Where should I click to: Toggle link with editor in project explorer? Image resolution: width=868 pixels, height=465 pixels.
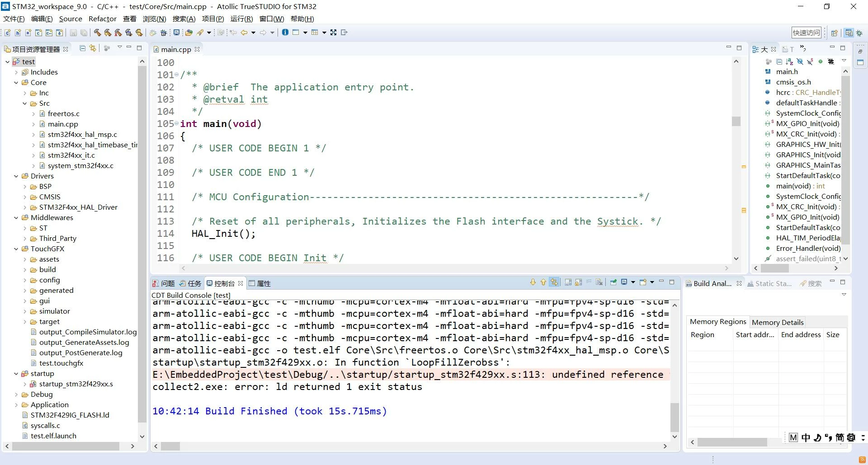pos(93,48)
